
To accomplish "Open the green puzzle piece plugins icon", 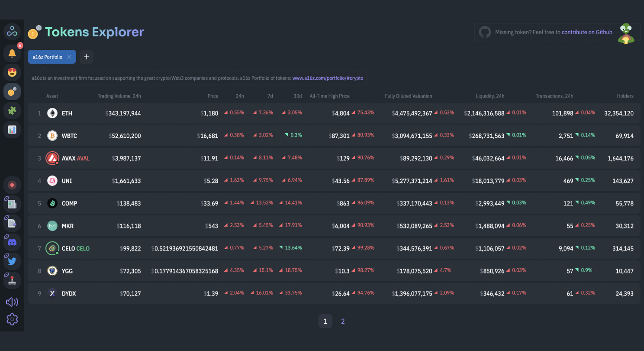I will pyautogui.click(x=12, y=110).
